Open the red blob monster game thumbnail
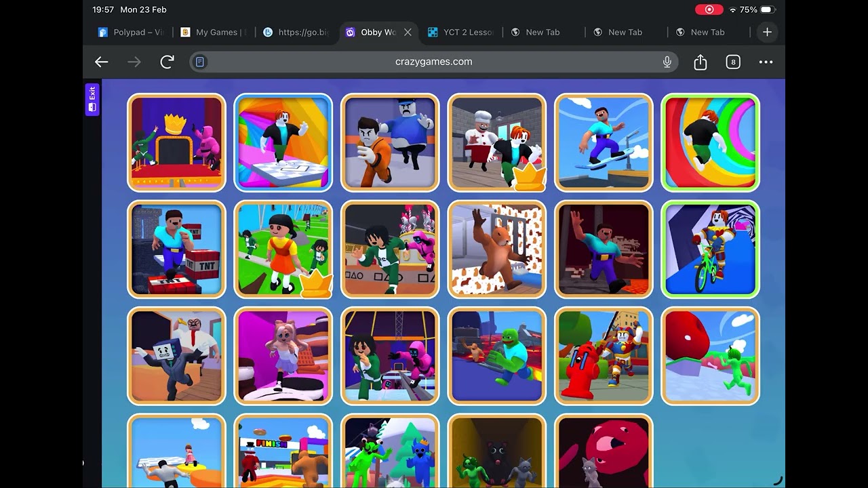The image size is (868, 488). click(x=604, y=451)
